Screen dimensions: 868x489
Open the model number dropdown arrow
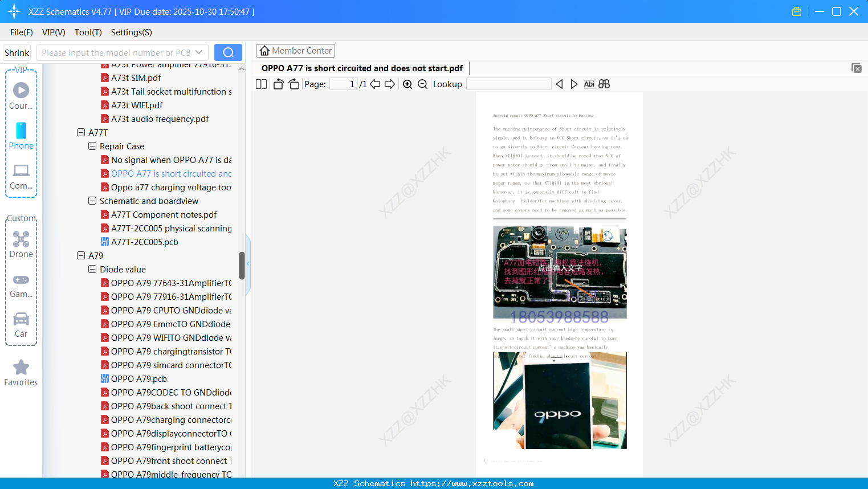pos(199,52)
